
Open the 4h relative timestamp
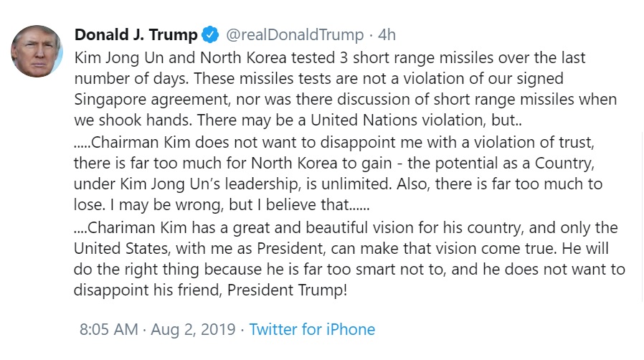click(387, 35)
